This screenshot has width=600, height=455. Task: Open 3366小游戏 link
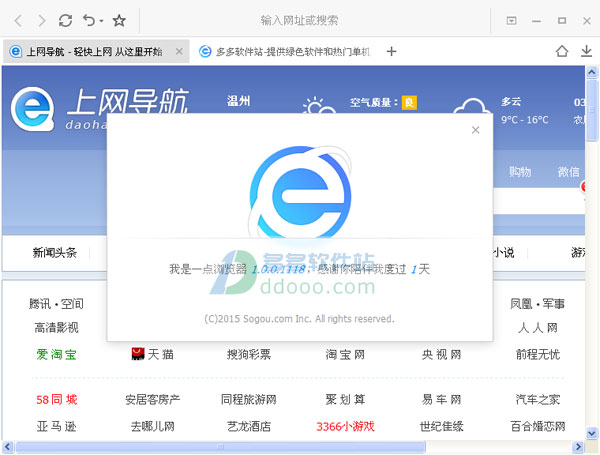click(x=345, y=426)
